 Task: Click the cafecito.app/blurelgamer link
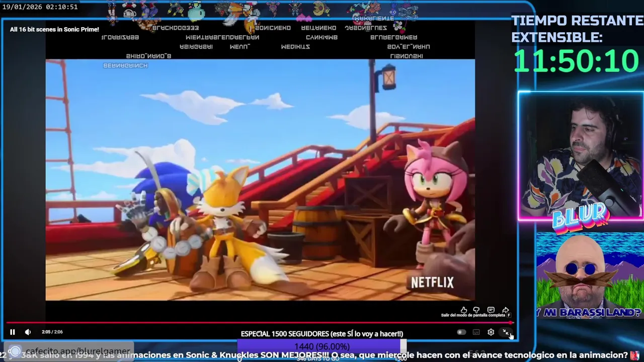click(78, 351)
